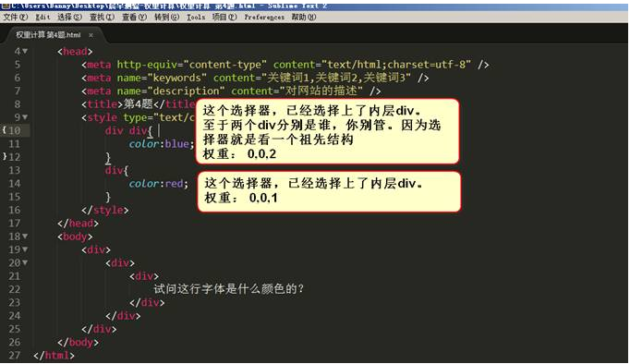The image size is (630, 364).
Task: Select the 权重计算 第4题.html tab
Action: 48,35
